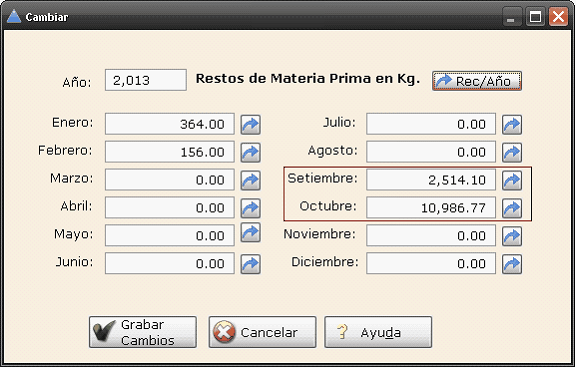Focus the Año input field
Image resolution: width=577 pixels, height=368 pixels.
[146, 80]
